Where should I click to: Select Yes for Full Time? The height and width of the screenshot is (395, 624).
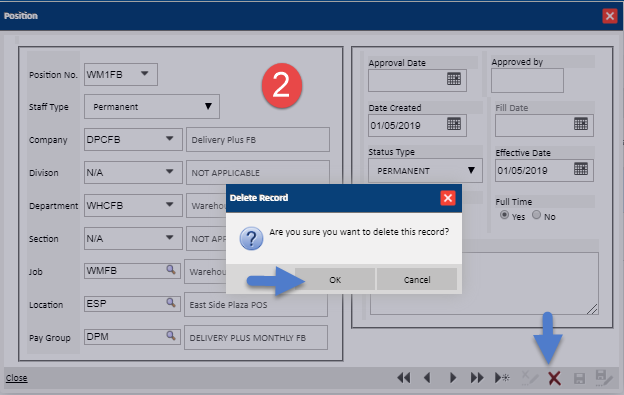(x=504, y=215)
